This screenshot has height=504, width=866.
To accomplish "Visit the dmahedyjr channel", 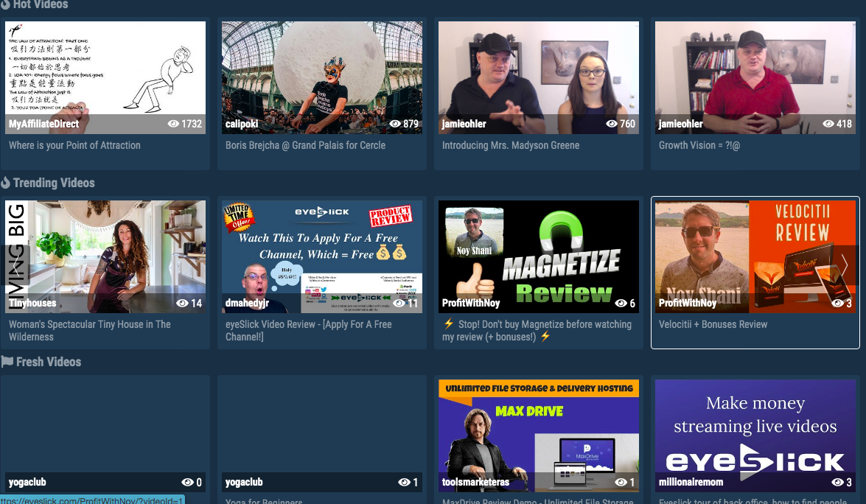I will [x=247, y=303].
